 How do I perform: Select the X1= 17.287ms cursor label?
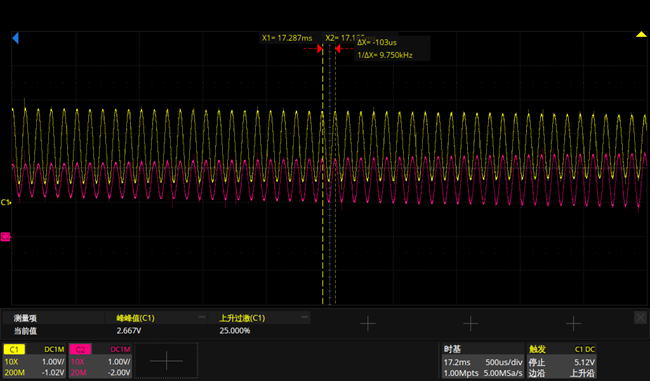(x=287, y=38)
